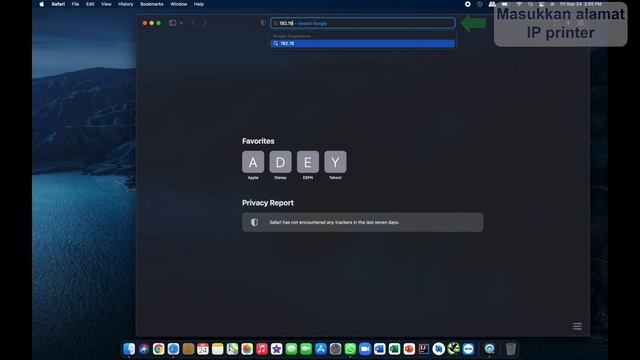Open iMovie from the Dock
Screen dimensions: 640x360
tap(276, 349)
